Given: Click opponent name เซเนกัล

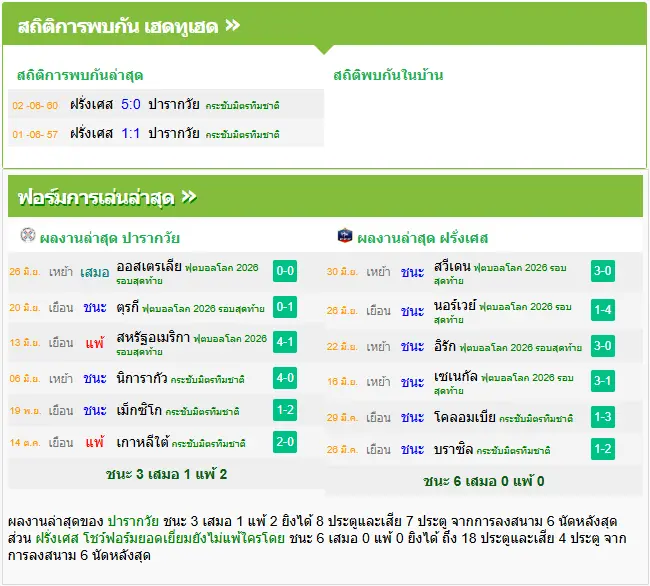Looking at the screenshot, I should point(456,376).
